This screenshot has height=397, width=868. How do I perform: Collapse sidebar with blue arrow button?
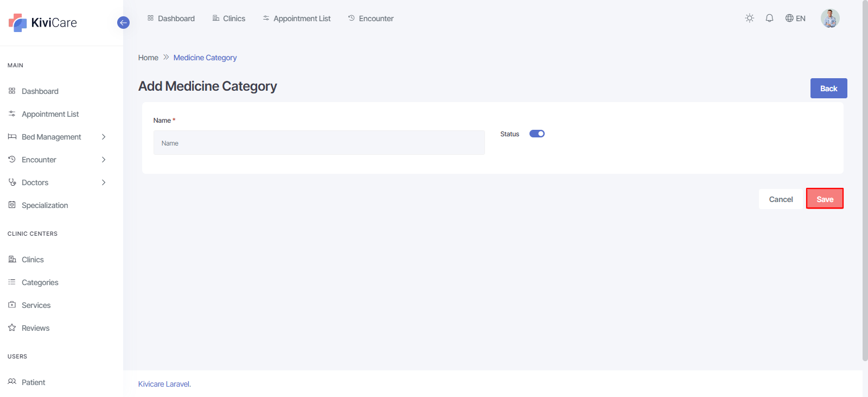(x=123, y=23)
